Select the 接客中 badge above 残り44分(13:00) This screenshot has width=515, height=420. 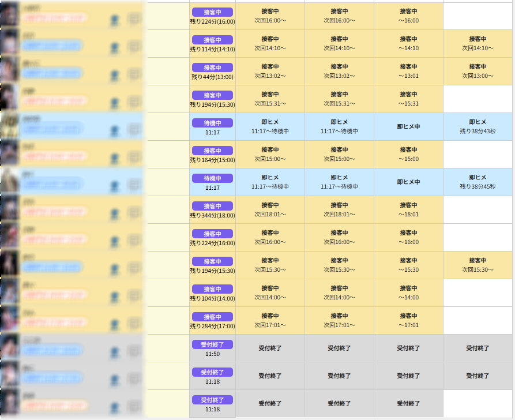212,67
